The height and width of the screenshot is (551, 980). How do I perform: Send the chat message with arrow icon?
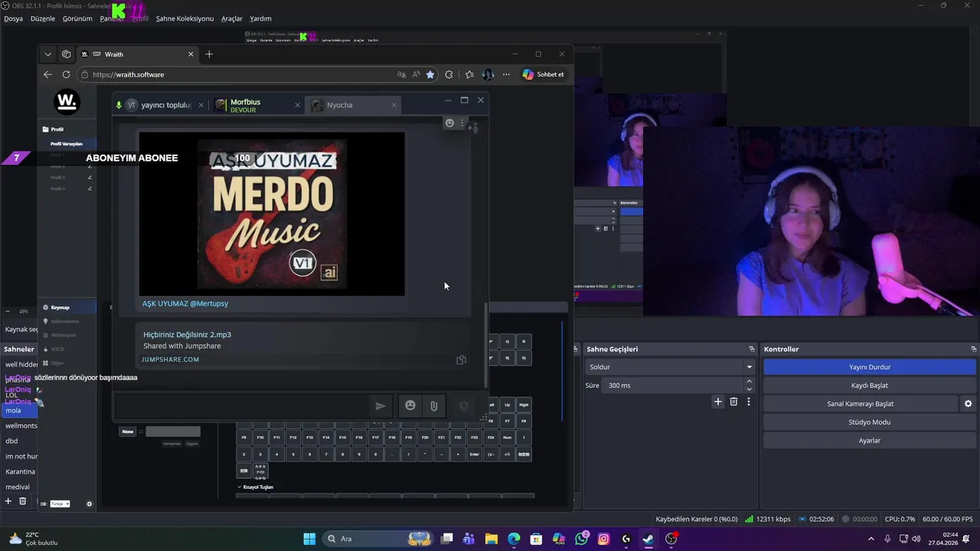380,406
